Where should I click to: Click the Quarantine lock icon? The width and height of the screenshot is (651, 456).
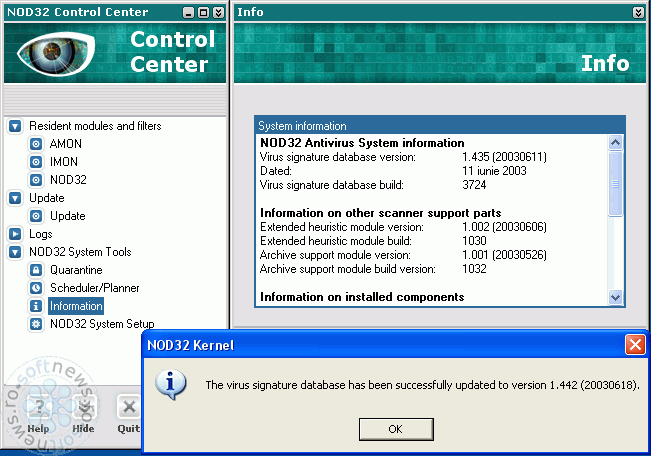pos(36,270)
